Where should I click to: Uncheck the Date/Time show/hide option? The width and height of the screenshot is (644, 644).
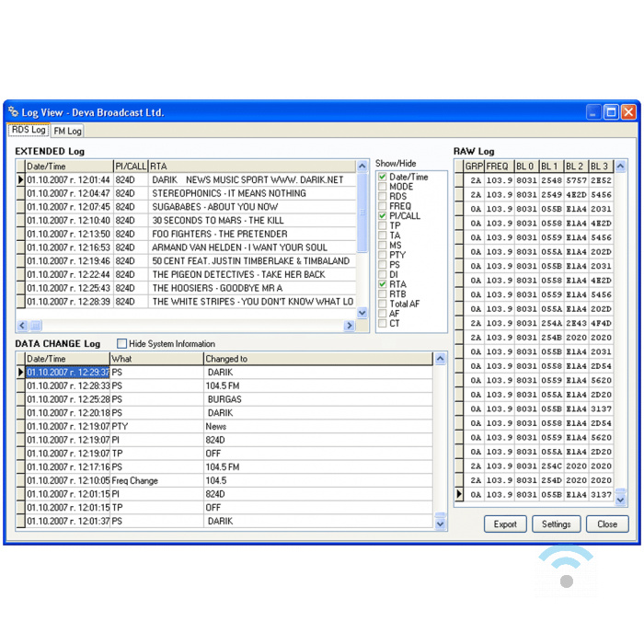pyautogui.click(x=383, y=177)
